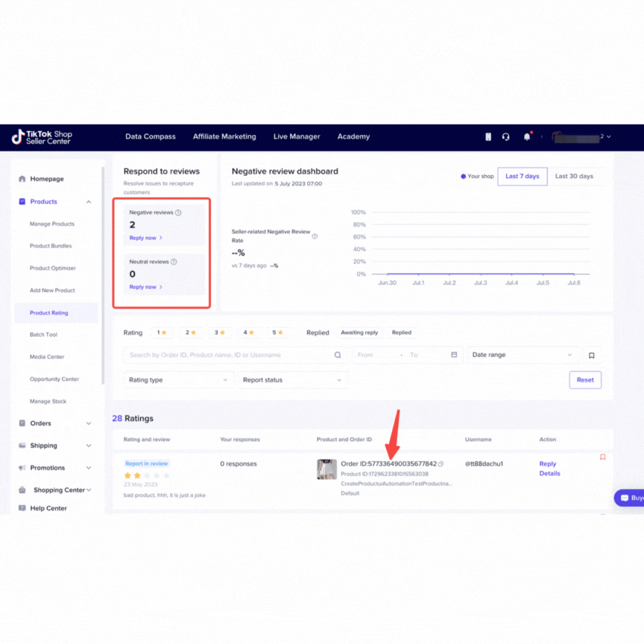Expand the Orders sidebar section
644x644 pixels.
point(89,423)
